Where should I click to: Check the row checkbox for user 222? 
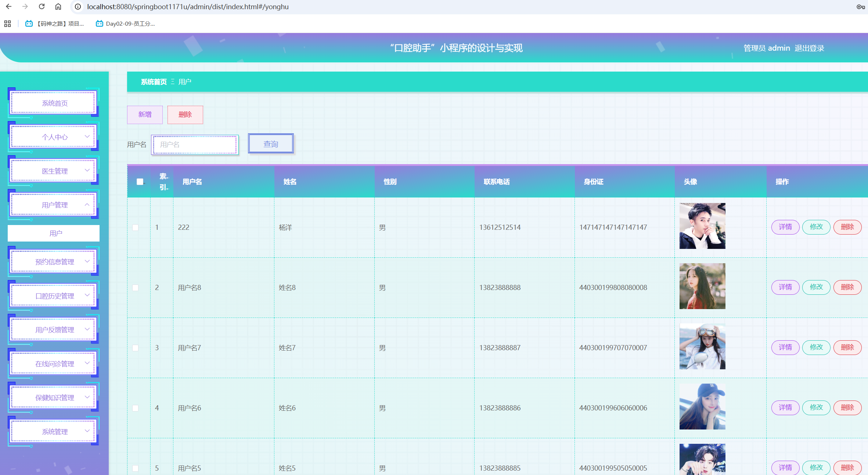(x=135, y=227)
